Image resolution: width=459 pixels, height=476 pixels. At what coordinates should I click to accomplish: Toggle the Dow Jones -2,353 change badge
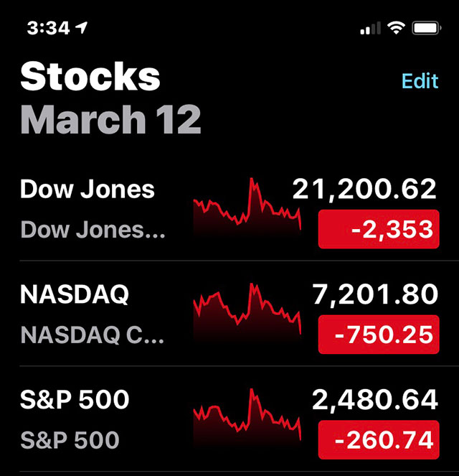coord(379,229)
